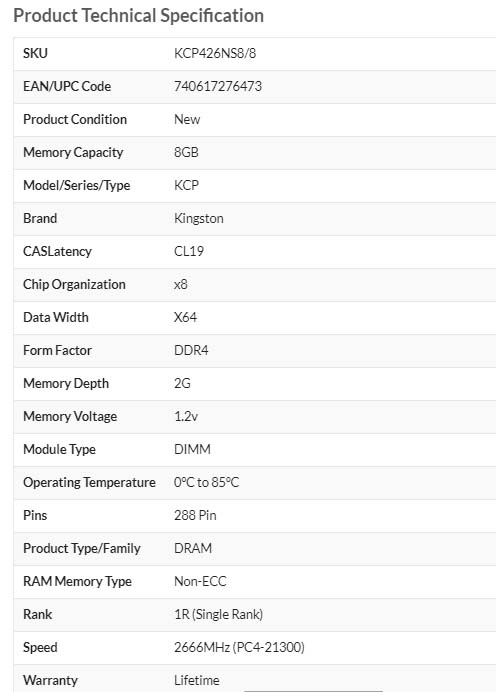
Task: Click the Chip Organization label
Action: click(x=74, y=284)
